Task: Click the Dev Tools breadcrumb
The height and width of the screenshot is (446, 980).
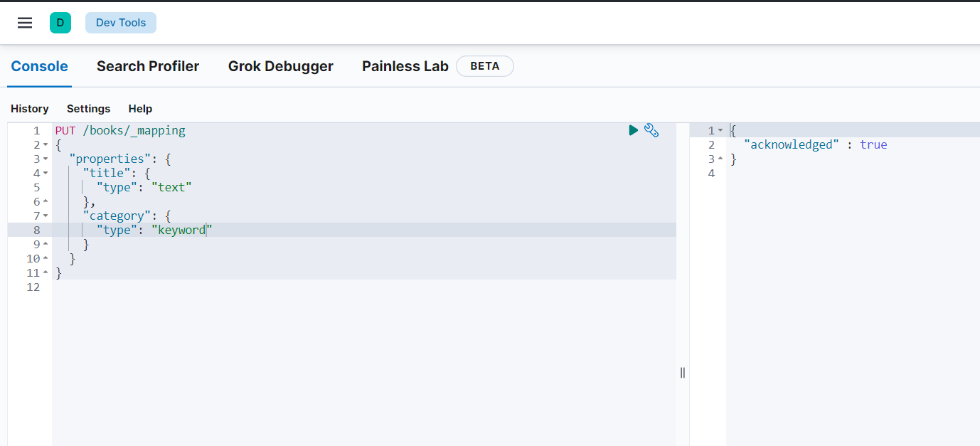Action: coord(121,23)
